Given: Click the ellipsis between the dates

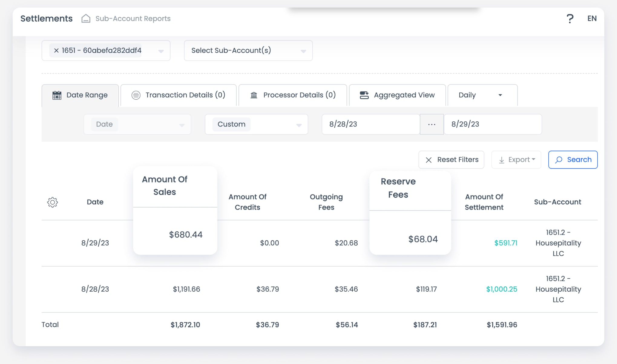Looking at the screenshot, I should pyautogui.click(x=432, y=124).
